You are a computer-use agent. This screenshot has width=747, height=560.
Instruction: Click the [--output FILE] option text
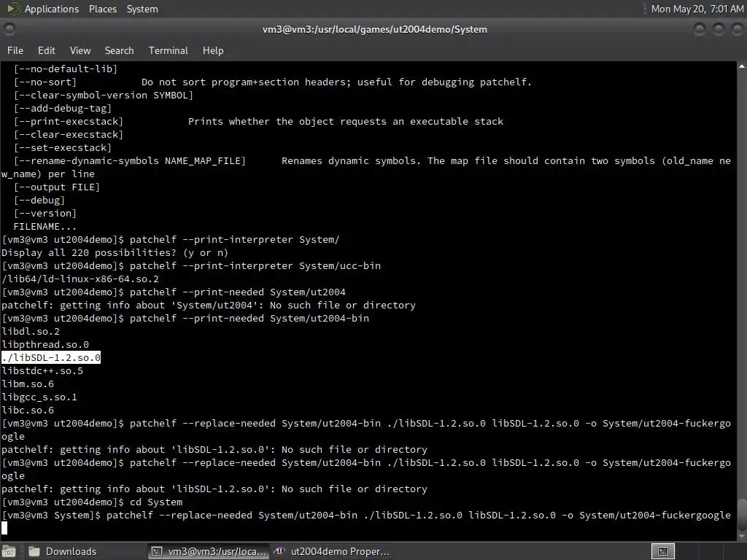point(57,187)
